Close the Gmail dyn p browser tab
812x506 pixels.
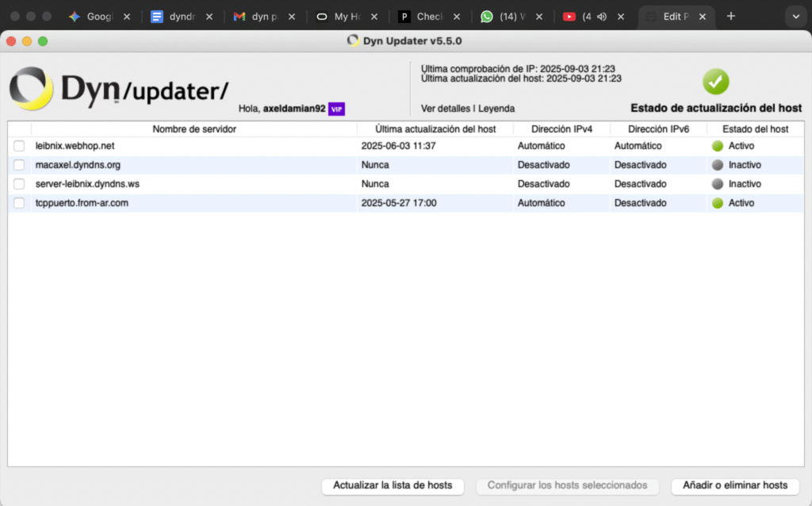point(292,17)
